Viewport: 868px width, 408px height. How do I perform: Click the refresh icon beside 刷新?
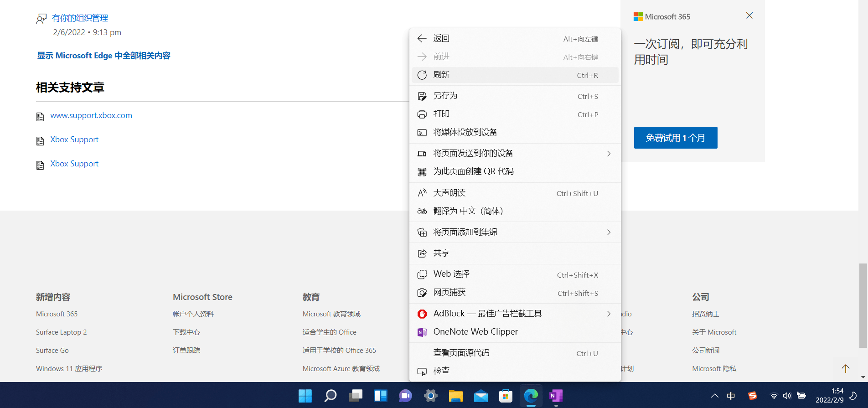[422, 75]
